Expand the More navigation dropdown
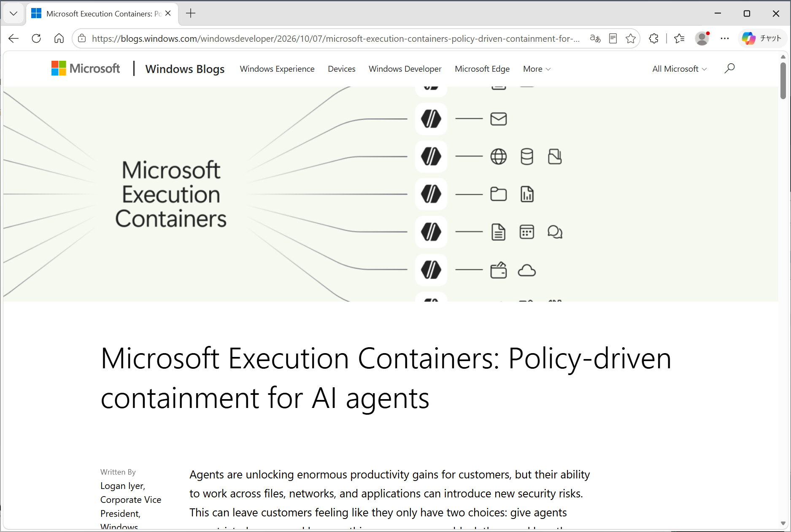The width and height of the screenshot is (791, 532). (537, 69)
